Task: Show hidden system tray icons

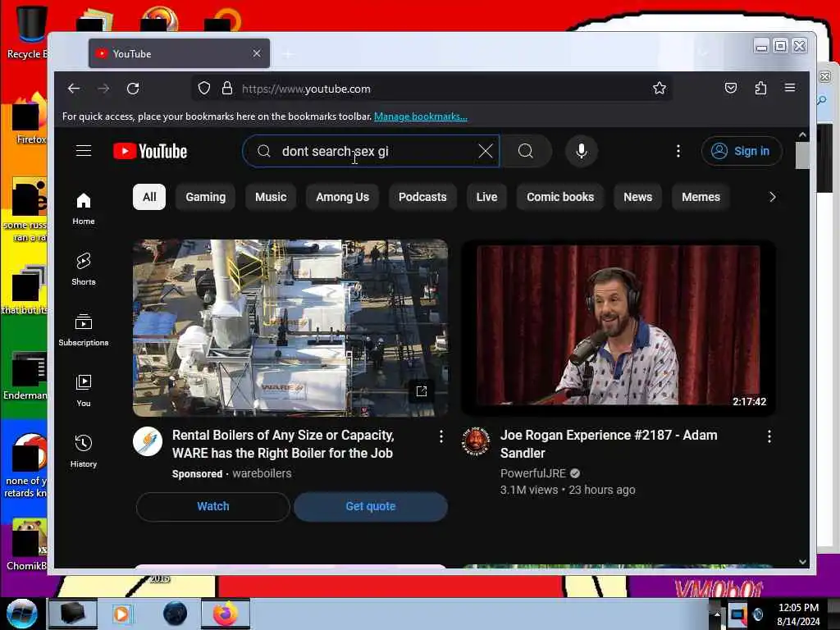Action: 716,614
